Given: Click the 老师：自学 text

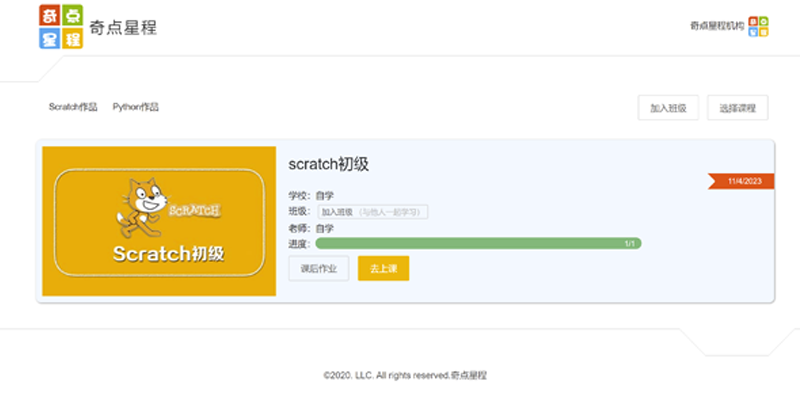Looking at the screenshot, I should coord(311,228).
